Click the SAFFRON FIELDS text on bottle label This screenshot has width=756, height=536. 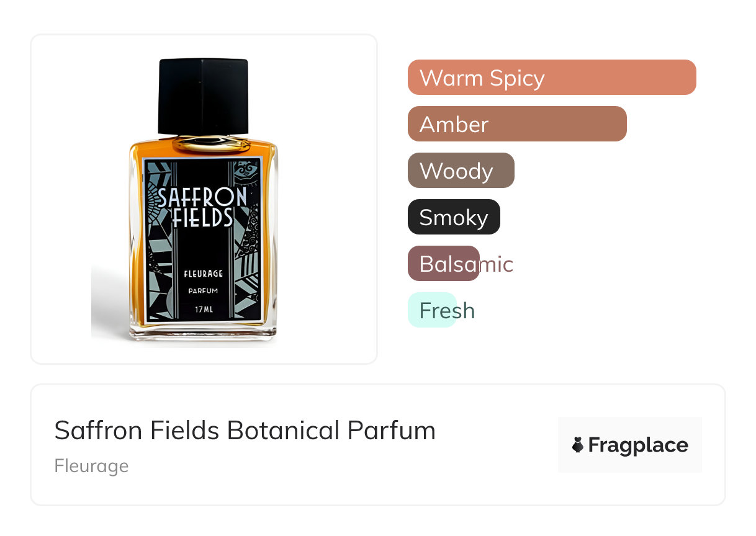pos(202,207)
